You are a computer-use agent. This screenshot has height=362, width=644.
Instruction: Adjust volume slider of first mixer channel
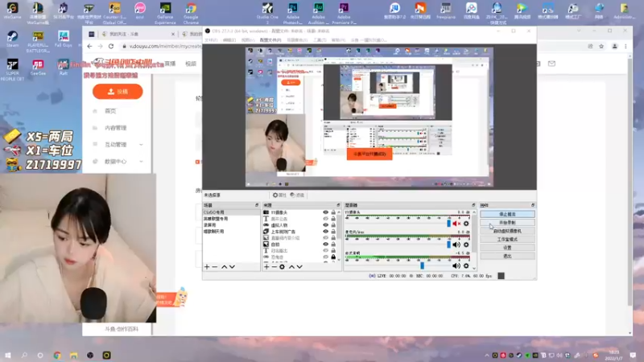pyautogui.click(x=448, y=224)
